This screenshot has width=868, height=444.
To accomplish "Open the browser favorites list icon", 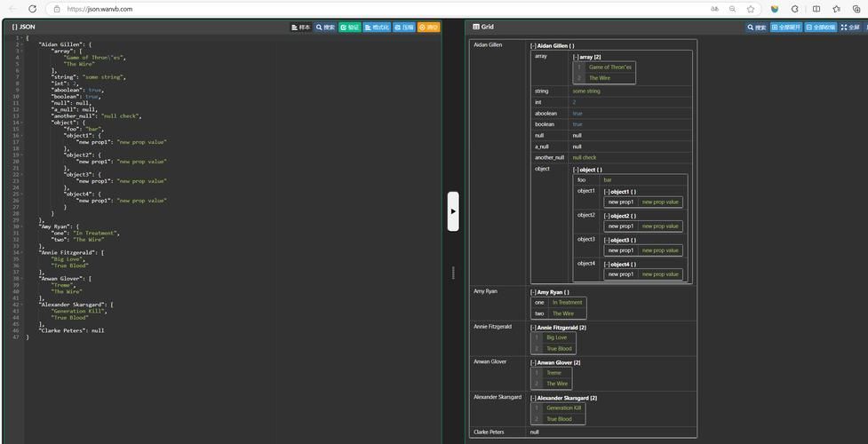I will click(x=836, y=9).
